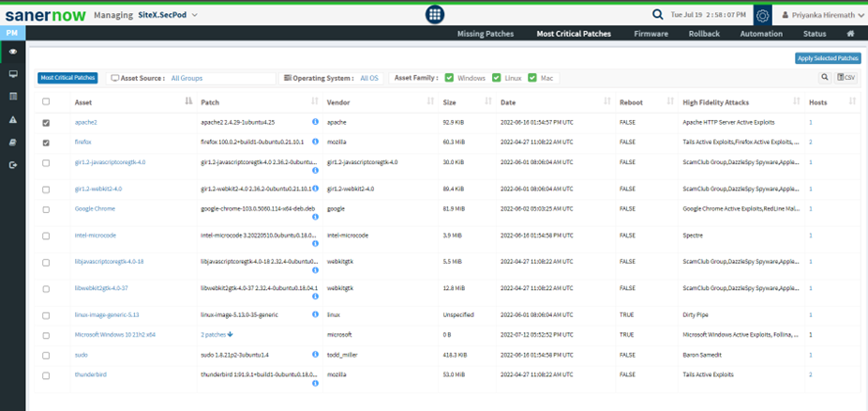Open the Rollback tab
This screenshot has height=411, width=868.
coord(704,34)
